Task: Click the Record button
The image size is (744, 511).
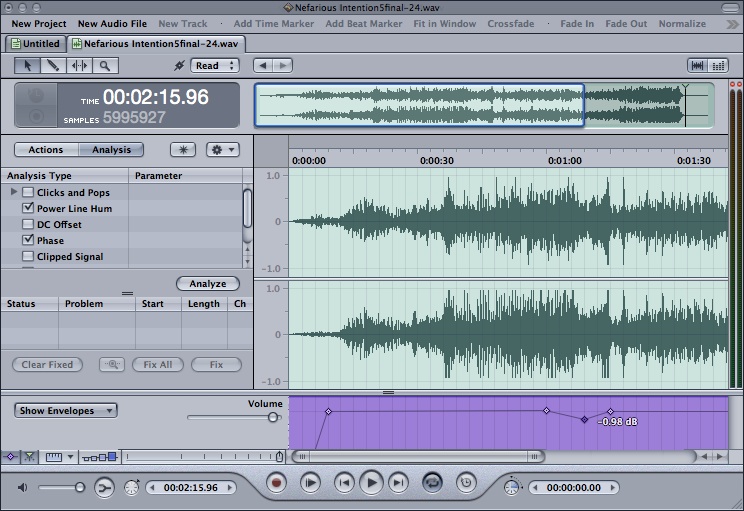Action: click(x=276, y=483)
